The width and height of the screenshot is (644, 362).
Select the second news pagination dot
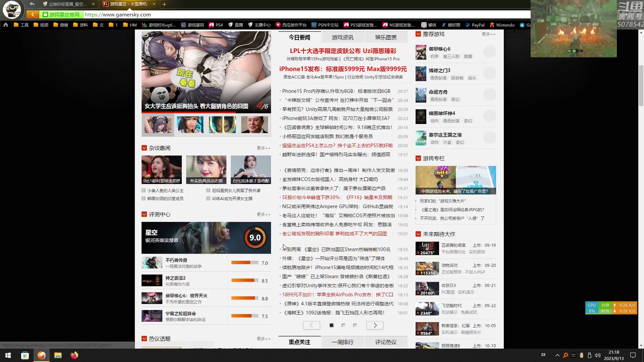tap(343, 325)
